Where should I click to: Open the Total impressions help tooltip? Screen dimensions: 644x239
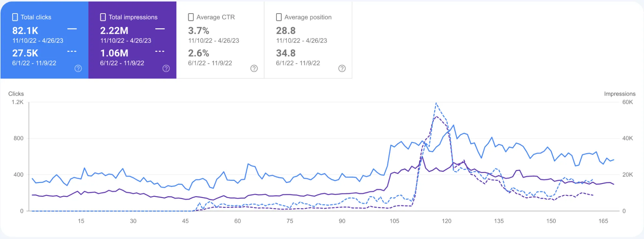(166, 68)
